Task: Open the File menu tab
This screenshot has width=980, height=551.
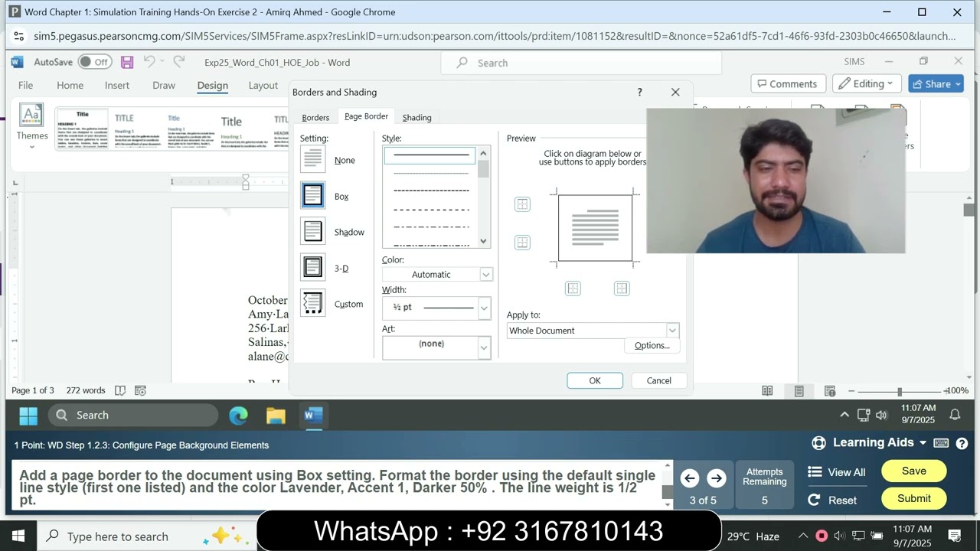Action: (x=25, y=85)
